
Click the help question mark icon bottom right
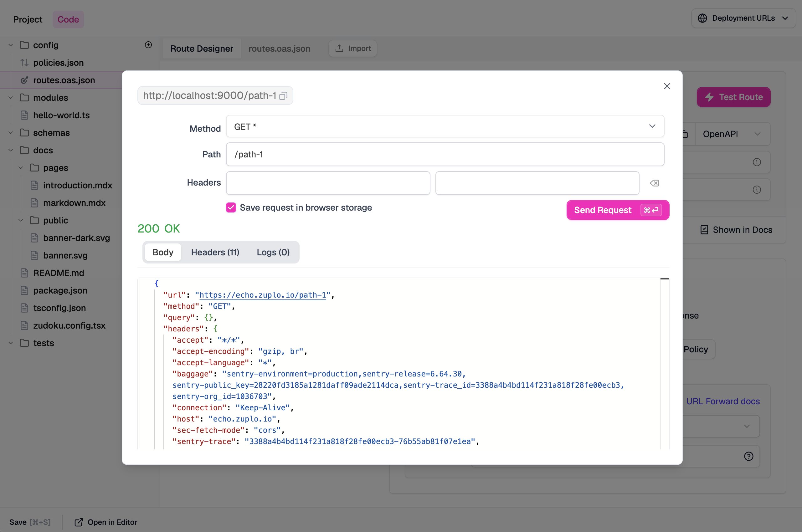[x=748, y=456]
